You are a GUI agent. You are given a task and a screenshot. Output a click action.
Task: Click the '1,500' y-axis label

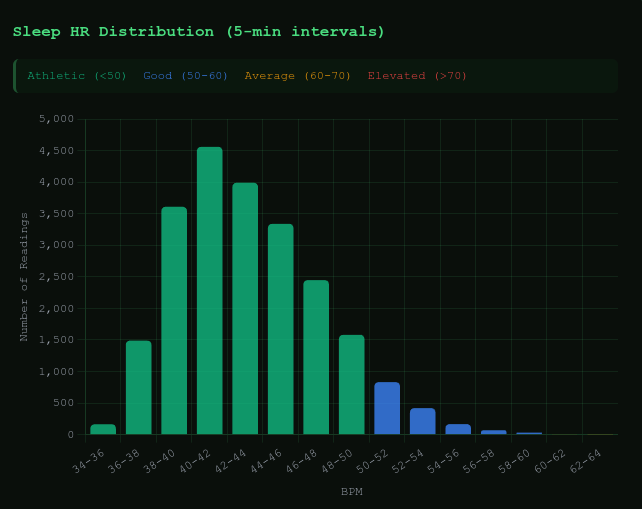pos(57,340)
